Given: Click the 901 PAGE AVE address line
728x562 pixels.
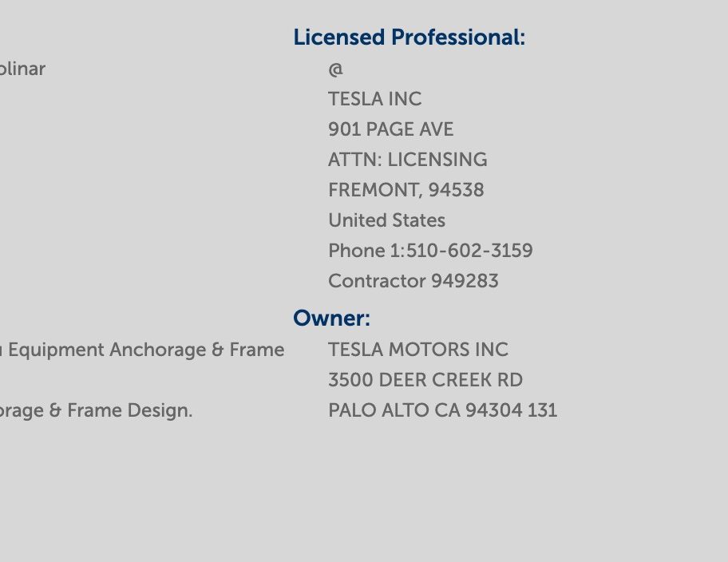Looking at the screenshot, I should [x=390, y=129].
